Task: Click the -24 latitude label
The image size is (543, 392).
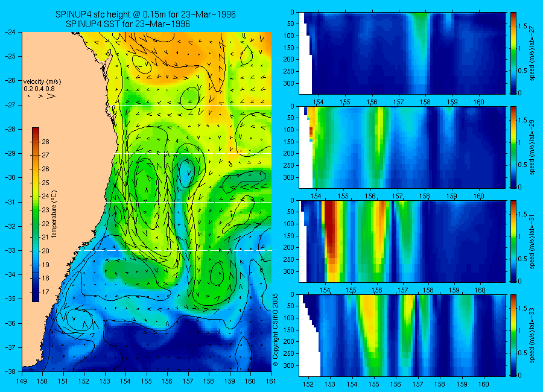Action: [x=10, y=32]
